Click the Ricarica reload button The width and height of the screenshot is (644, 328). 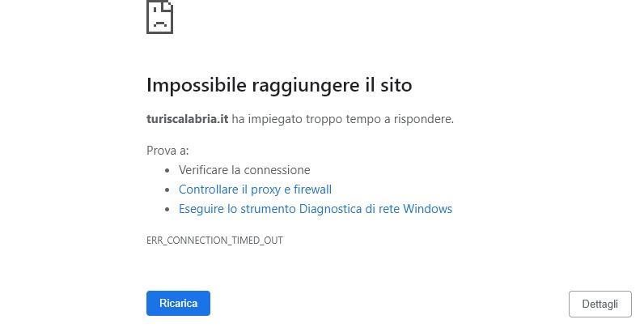178,304
